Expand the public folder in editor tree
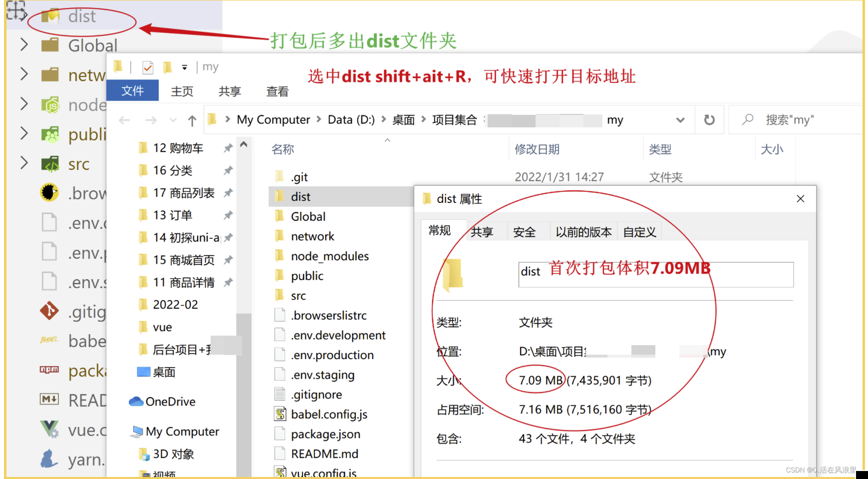The width and height of the screenshot is (868, 479). (x=23, y=133)
